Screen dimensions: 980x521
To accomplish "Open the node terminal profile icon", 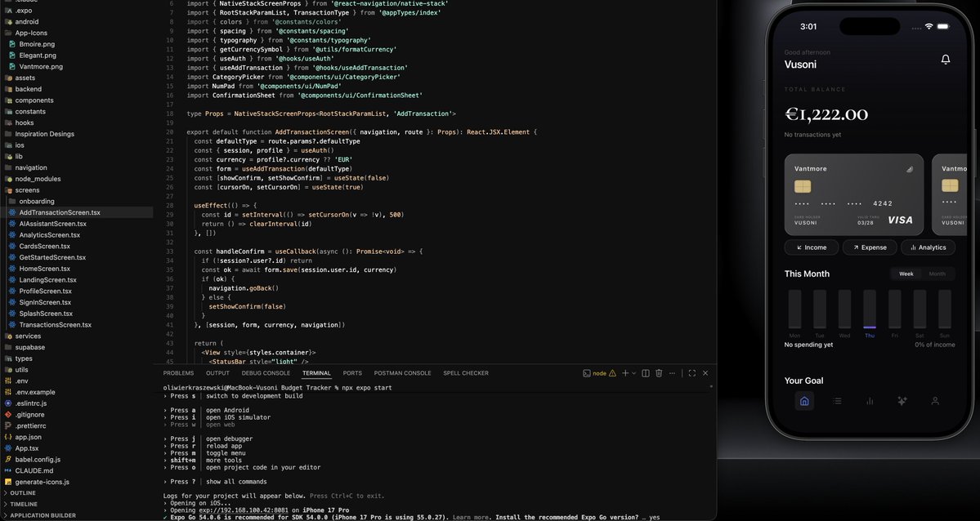I will (586, 373).
